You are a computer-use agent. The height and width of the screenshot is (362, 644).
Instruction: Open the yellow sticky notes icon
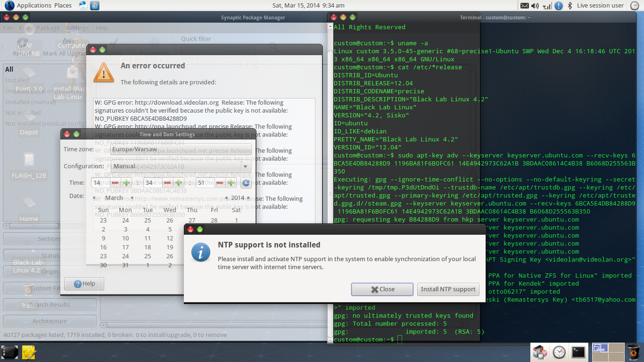coord(29,352)
